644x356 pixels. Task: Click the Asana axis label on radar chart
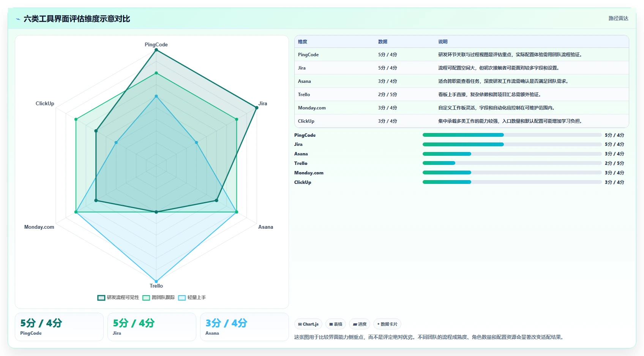pyautogui.click(x=266, y=227)
